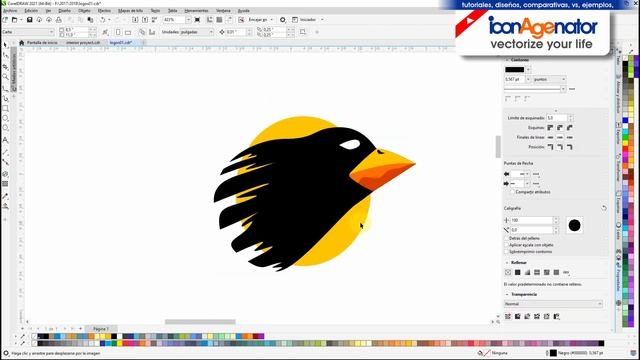The height and width of the screenshot is (360, 640).
Task: Click the black outline color swatch
Action: click(515, 70)
